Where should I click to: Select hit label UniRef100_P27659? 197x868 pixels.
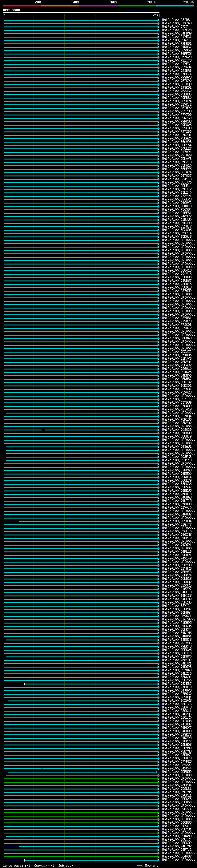click(x=176, y=291)
